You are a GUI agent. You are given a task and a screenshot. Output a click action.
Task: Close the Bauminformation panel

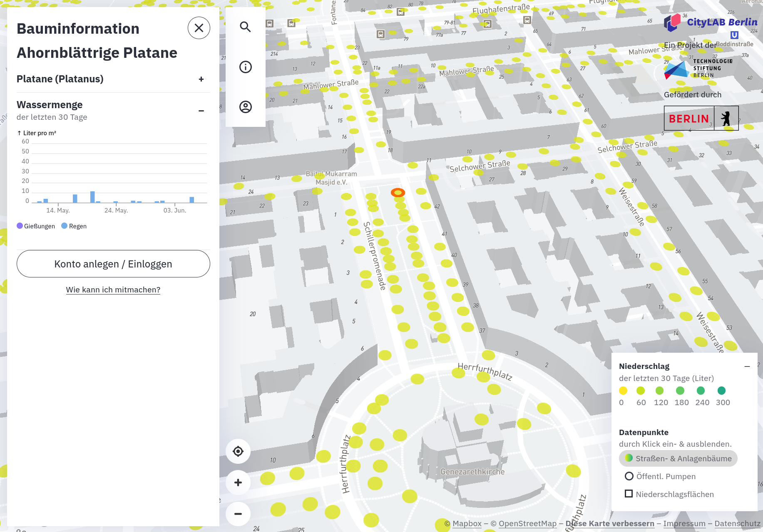click(199, 28)
